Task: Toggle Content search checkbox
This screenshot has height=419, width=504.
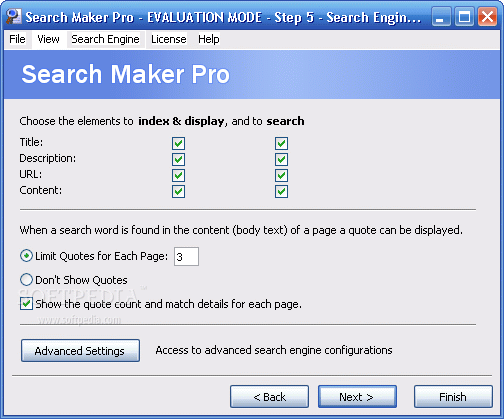Action: tap(281, 191)
